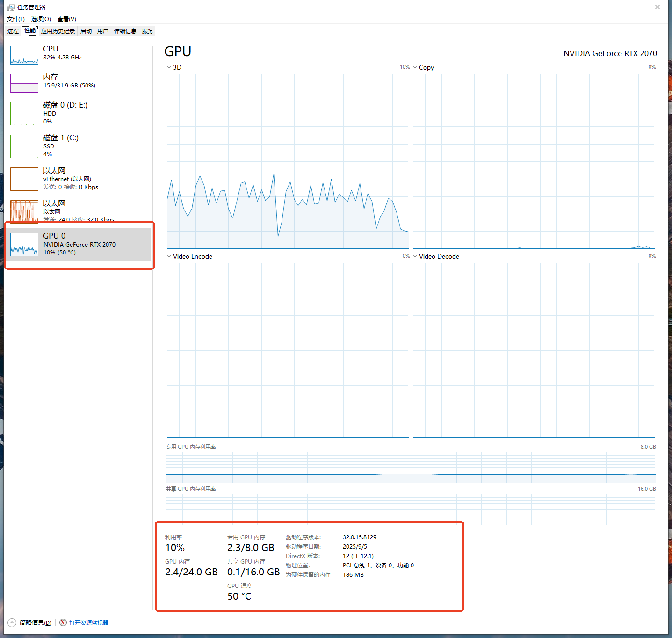Select GPU 0 NVIDIA GeForce RTX 2070
The width and height of the screenshot is (672, 638).
point(79,244)
